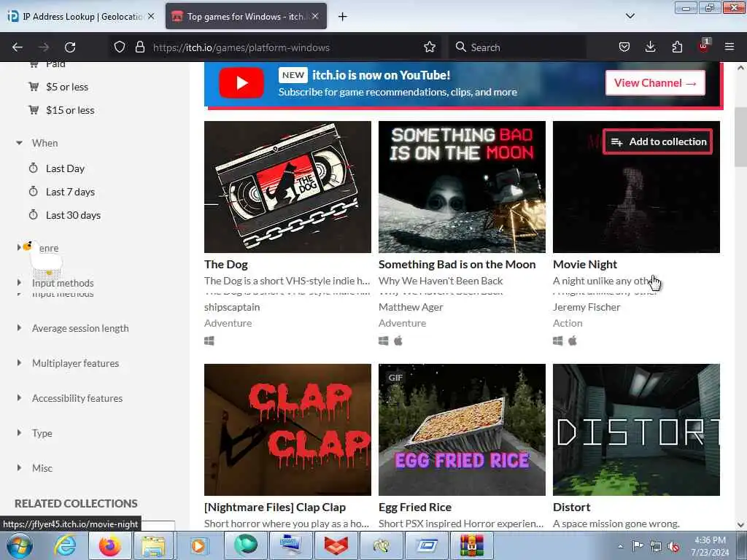Open the Firefox downloads arrow icon
The width and height of the screenshot is (747, 560).
[650, 47]
